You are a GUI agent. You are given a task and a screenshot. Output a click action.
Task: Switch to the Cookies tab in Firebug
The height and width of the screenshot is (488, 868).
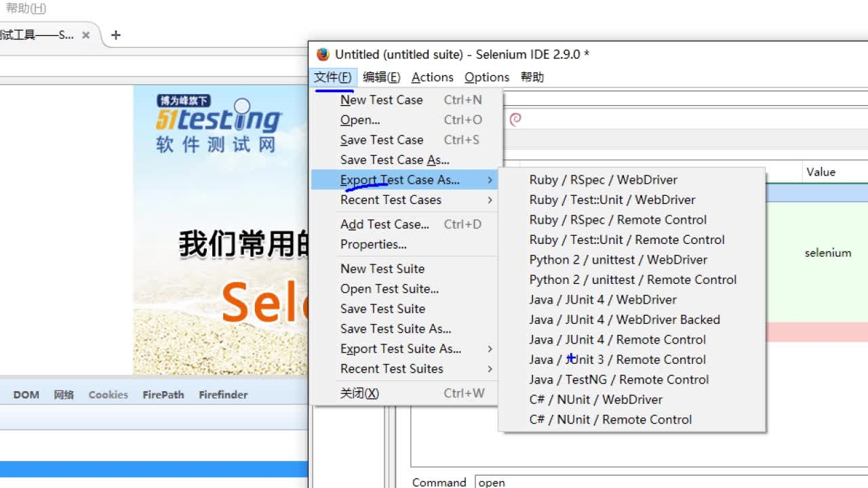[x=108, y=394]
